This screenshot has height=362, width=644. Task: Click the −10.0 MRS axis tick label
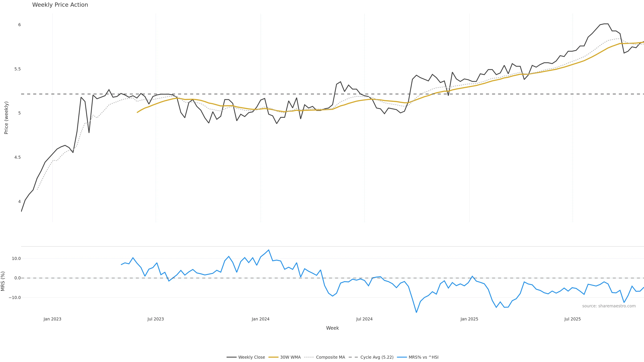[15, 297]
